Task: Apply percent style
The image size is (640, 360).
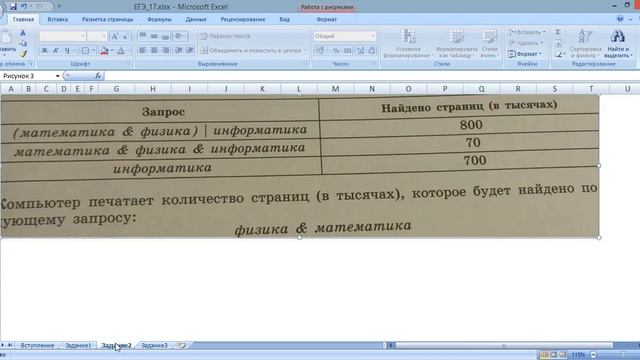Action: coord(336,51)
